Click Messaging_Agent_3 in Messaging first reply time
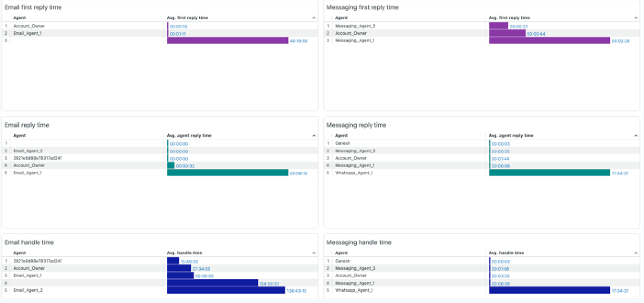The width and height of the screenshot is (644, 303). pyautogui.click(x=355, y=26)
